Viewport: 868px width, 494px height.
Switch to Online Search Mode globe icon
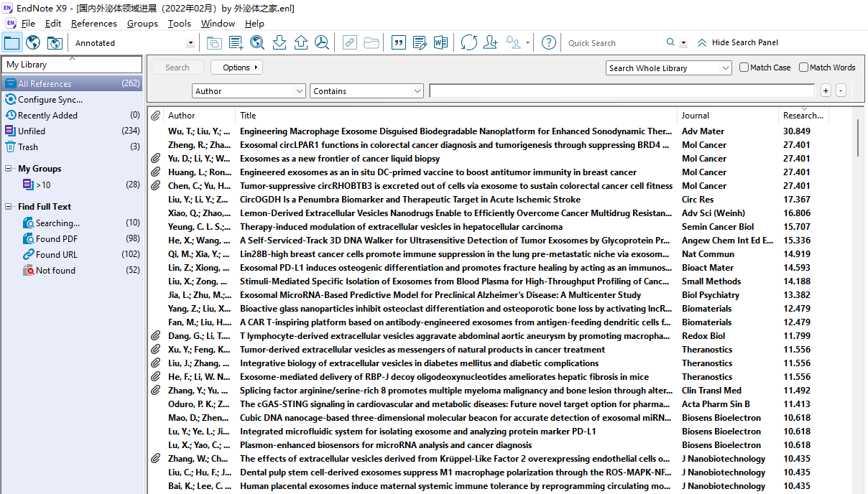tap(33, 42)
